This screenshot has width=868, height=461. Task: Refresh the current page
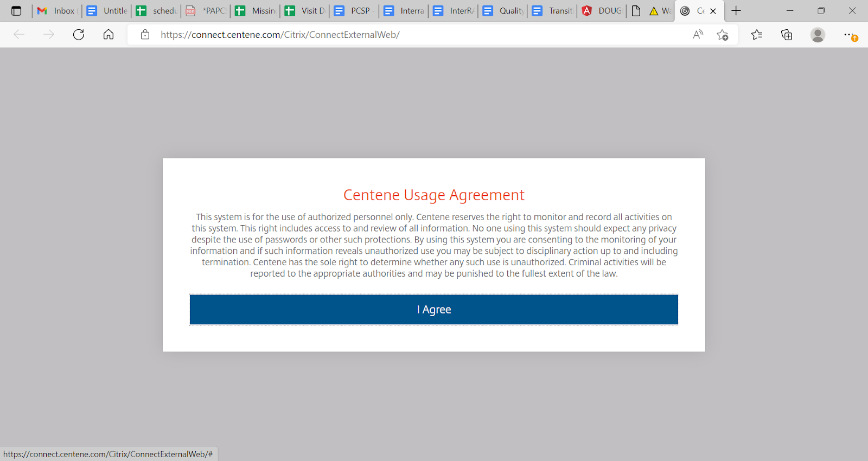[x=79, y=35]
